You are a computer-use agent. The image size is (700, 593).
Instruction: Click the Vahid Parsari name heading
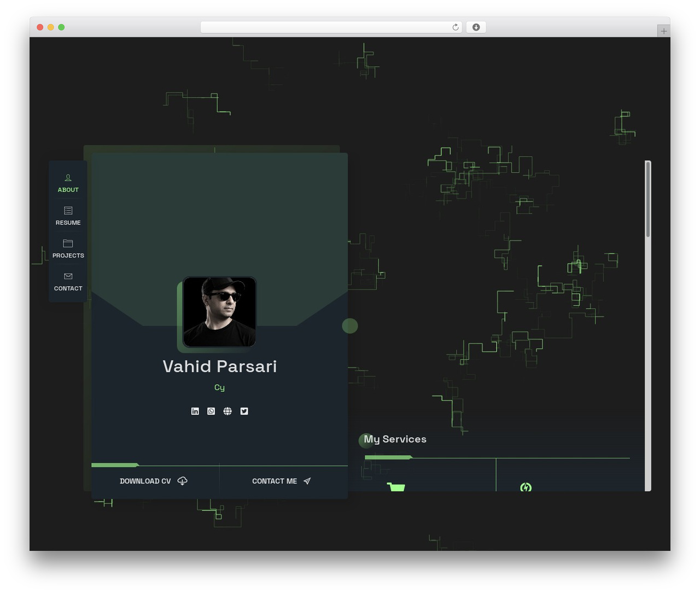(220, 366)
